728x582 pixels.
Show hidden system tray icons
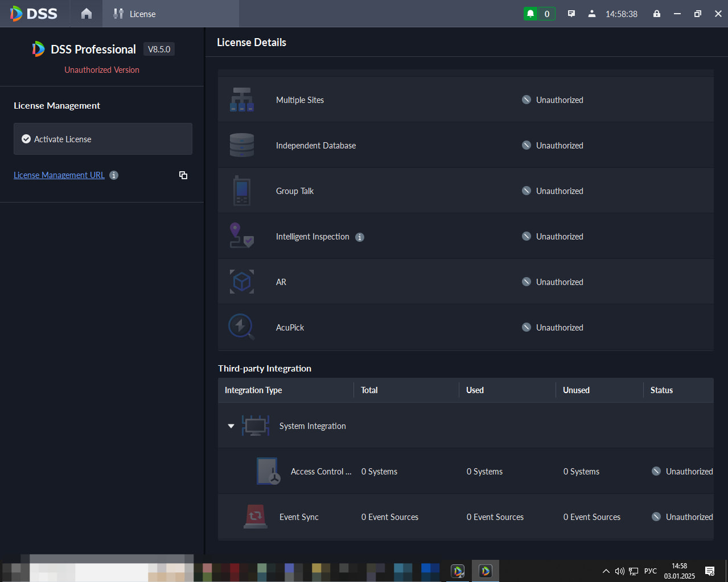(606, 571)
